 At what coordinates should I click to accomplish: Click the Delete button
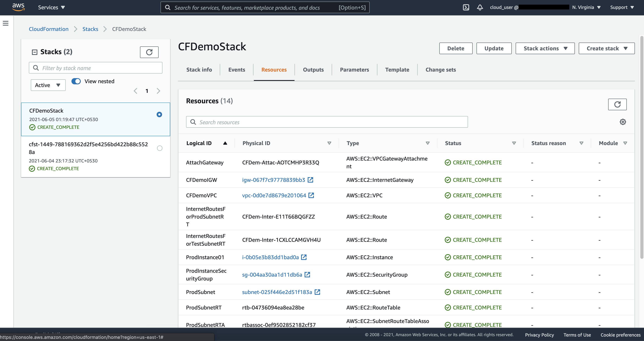click(x=456, y=49)
